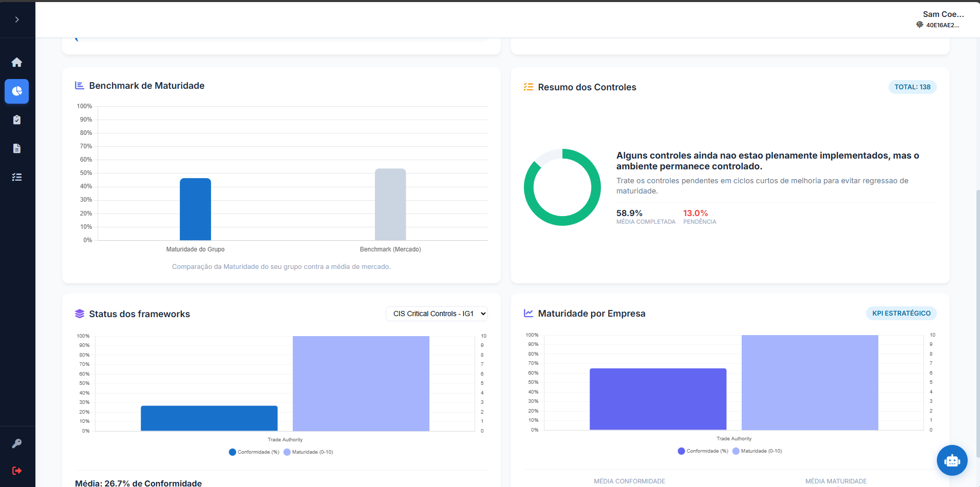
Task: Open the clipboard check icon in the sidebar
Action: [x=17, y=120]
